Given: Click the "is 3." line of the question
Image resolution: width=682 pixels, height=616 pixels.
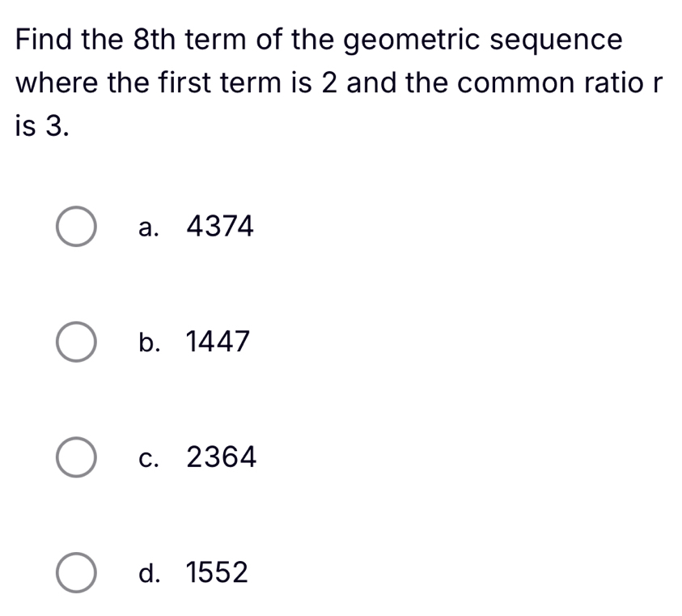Looking at the screenshot, I should [42, 126].
